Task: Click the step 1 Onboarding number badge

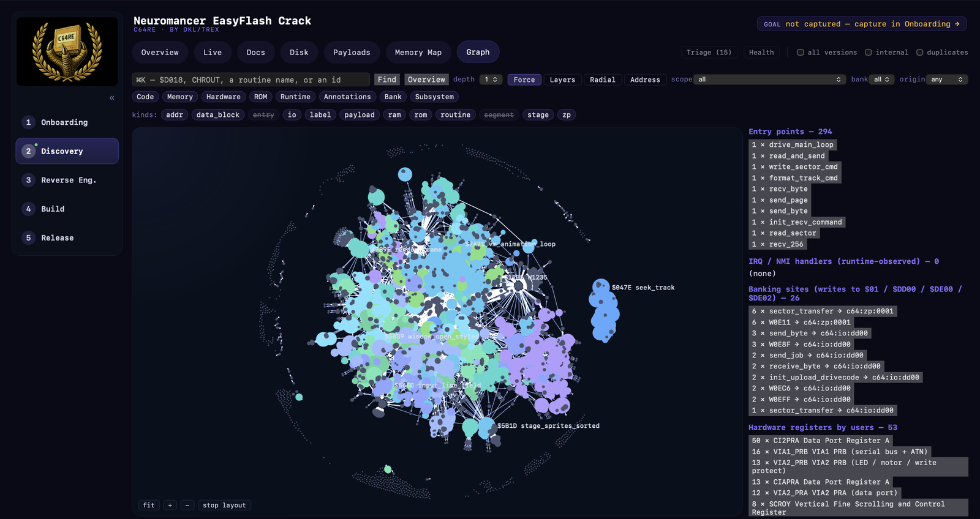Action: [x=28, y=122]
